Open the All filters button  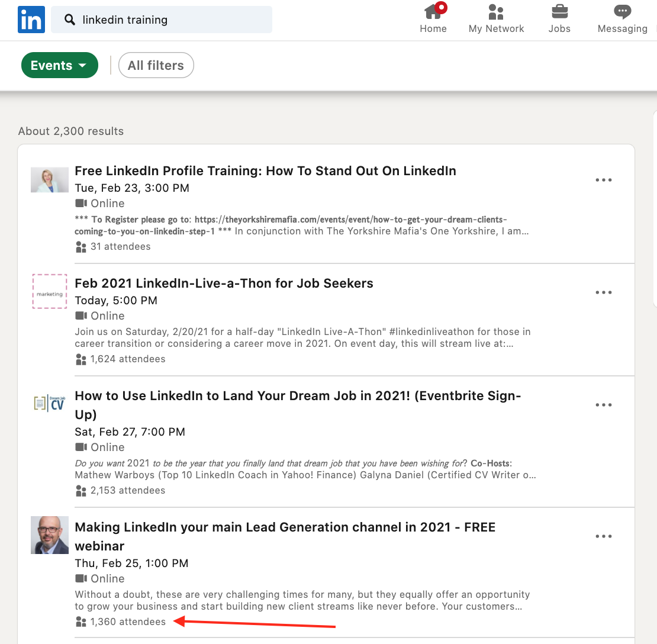pyautogui.click(x=156, y=65)
